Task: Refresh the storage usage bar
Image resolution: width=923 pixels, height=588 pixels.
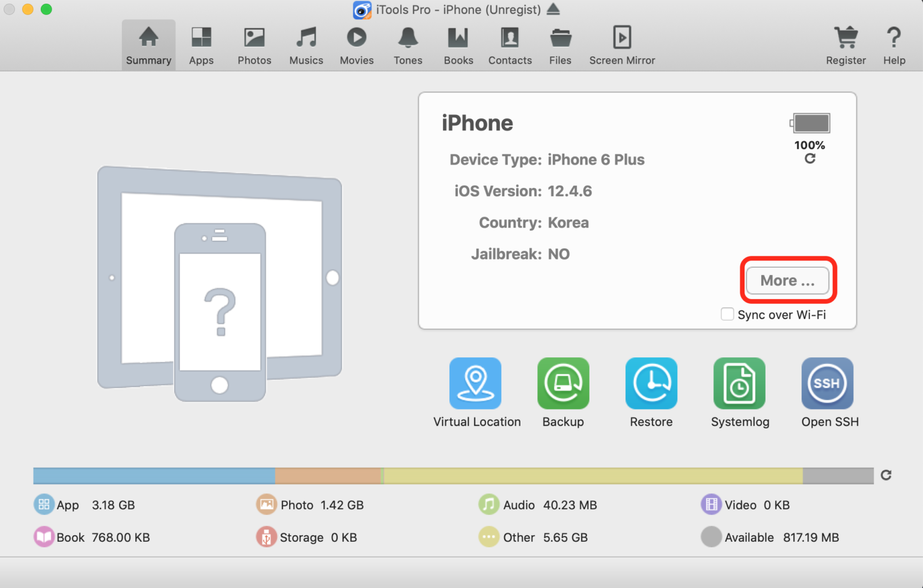Action: (886, 475)
